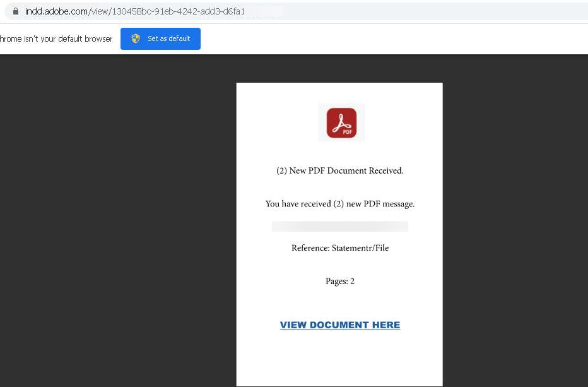
Task: Click the You have received (2) new PDF message line
Action: [339, 203]
